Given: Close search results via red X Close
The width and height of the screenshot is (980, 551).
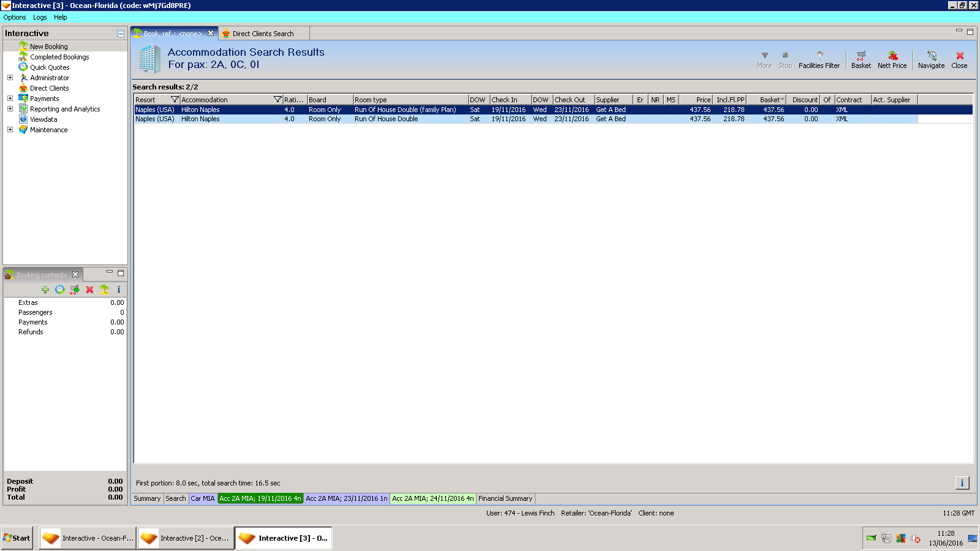Looking at the screenshot, I should click(x=959, y=59).
